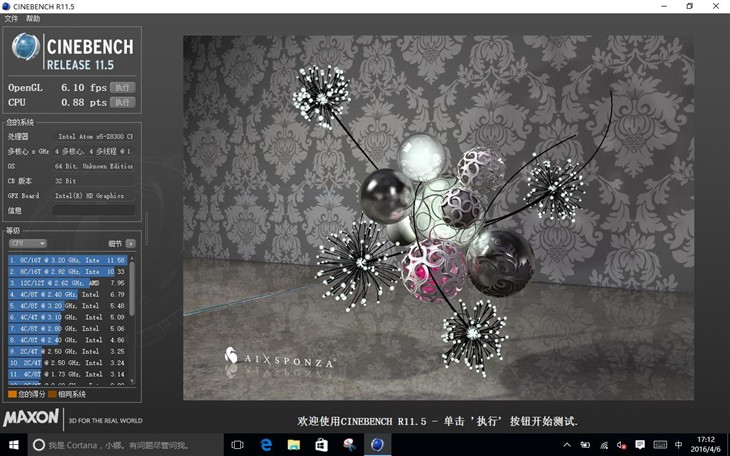Click the battery status tray icon
Viewport: 730px width, 456px height.
click(x=585, y=445)
